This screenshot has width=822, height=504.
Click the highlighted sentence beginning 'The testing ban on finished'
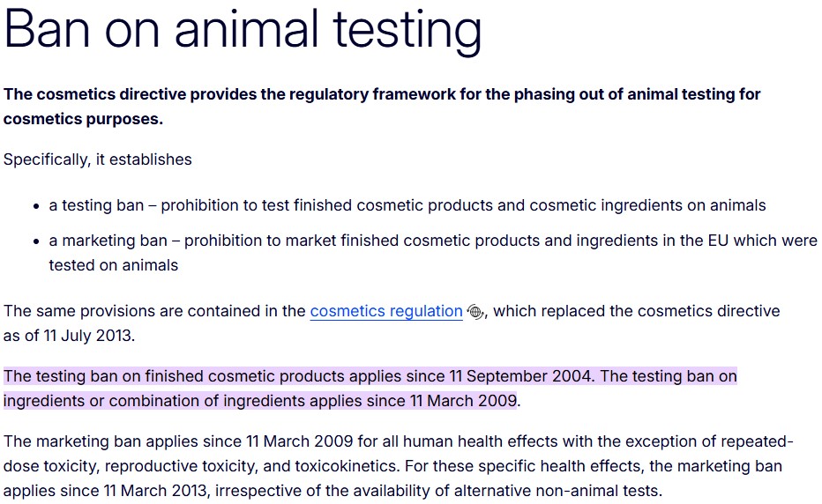[x=299, y=376]
